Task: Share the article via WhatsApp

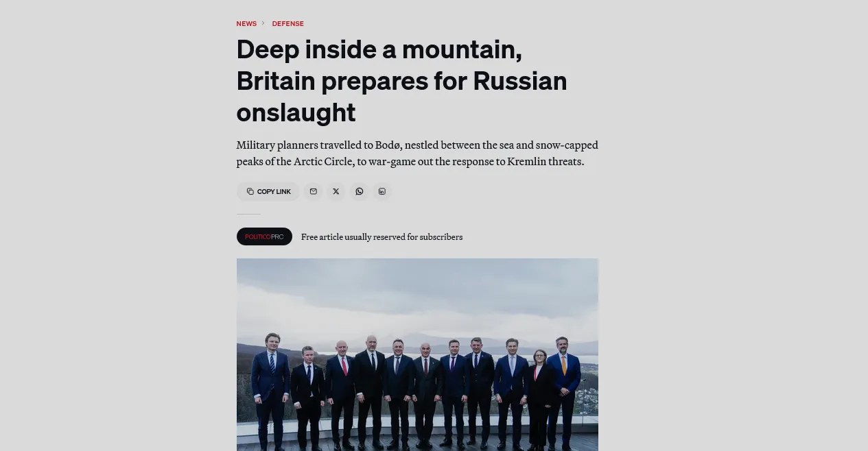Action: pos(359,191)
